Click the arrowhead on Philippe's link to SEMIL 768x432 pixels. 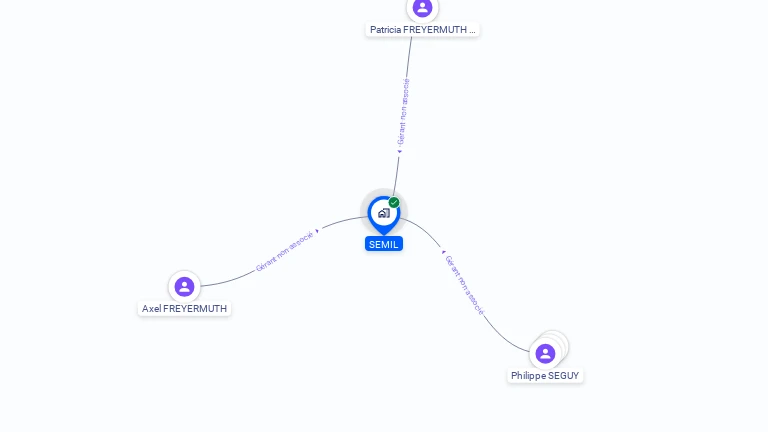tap(443, 252)
